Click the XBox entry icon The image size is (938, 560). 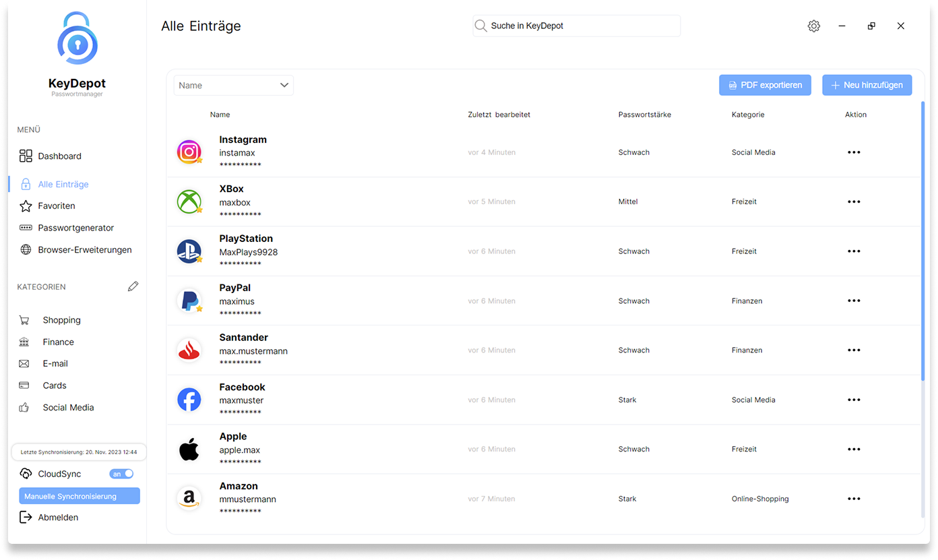click(189, 201)
